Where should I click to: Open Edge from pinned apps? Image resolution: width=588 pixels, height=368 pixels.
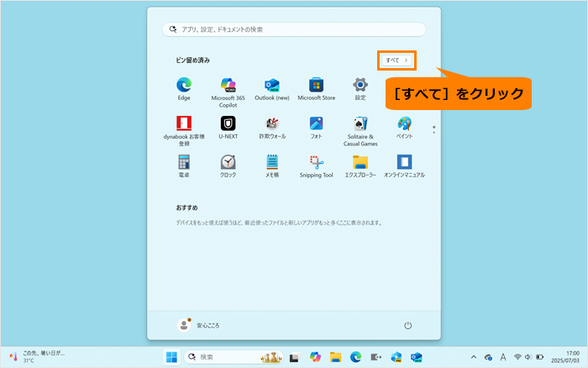[184, 88]
